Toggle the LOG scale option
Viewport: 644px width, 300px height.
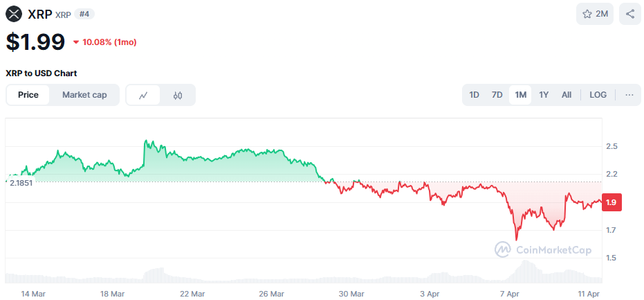point(598,95)
